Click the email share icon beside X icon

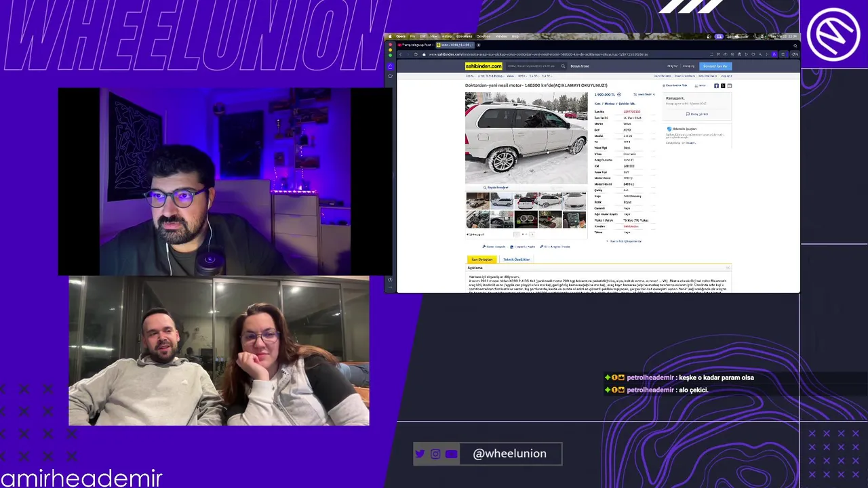click(x=730, y=86)
